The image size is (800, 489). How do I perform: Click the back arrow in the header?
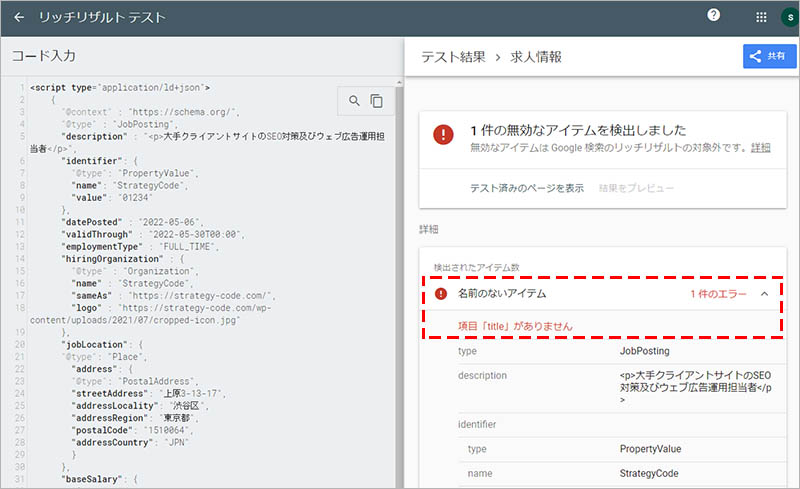click(x=20, y=18)
